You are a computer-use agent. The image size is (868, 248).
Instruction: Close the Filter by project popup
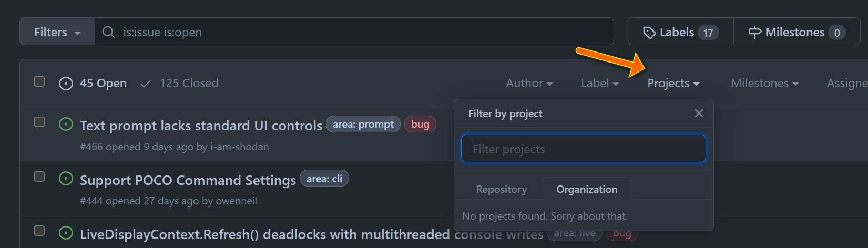click(699, 113)
